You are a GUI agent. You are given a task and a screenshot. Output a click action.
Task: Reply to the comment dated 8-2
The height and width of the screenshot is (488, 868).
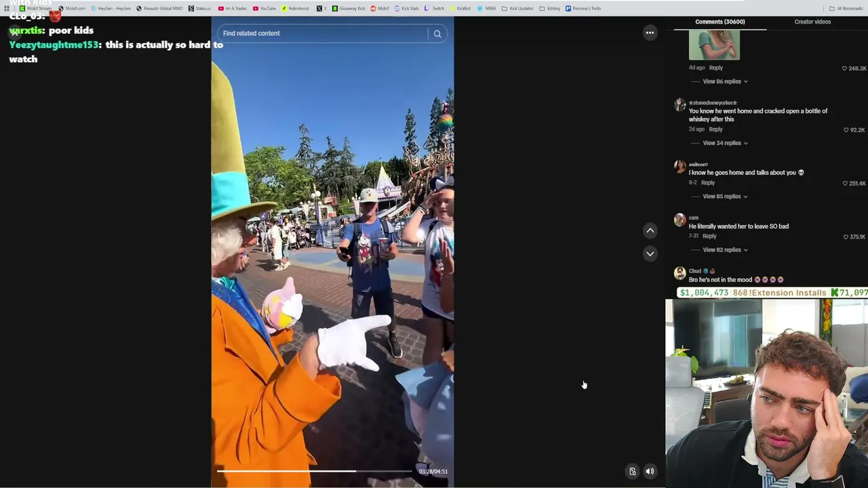tap(708, 183)
